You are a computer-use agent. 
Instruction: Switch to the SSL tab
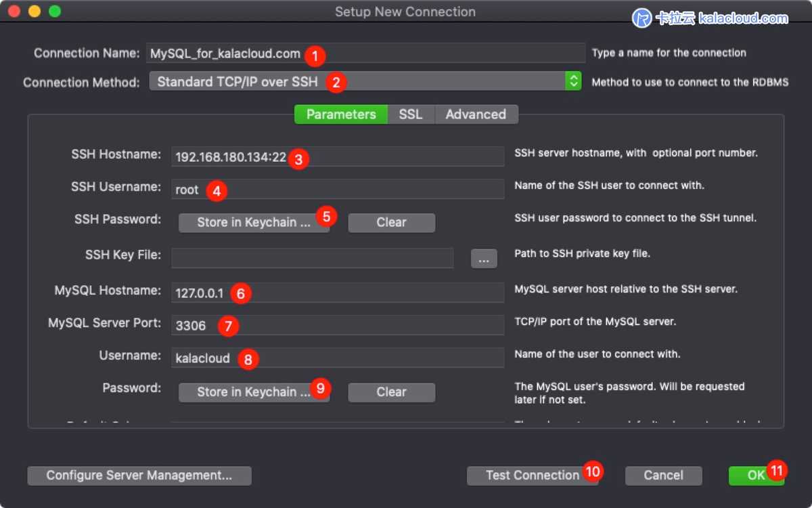[411, 114]
